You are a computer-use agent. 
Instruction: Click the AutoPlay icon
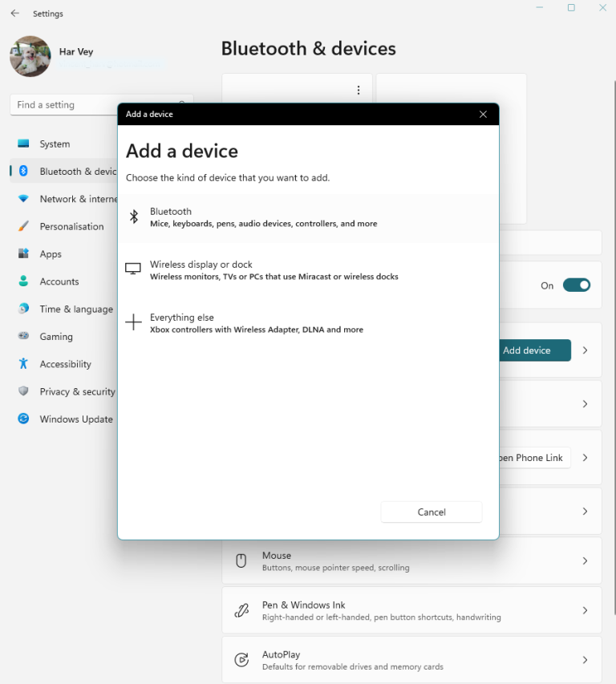[x=241, y=660]
